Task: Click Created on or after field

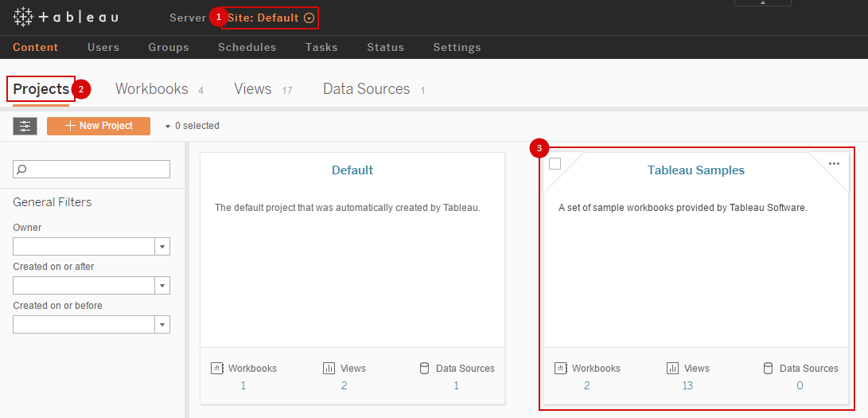Action: tap(84, 286)
